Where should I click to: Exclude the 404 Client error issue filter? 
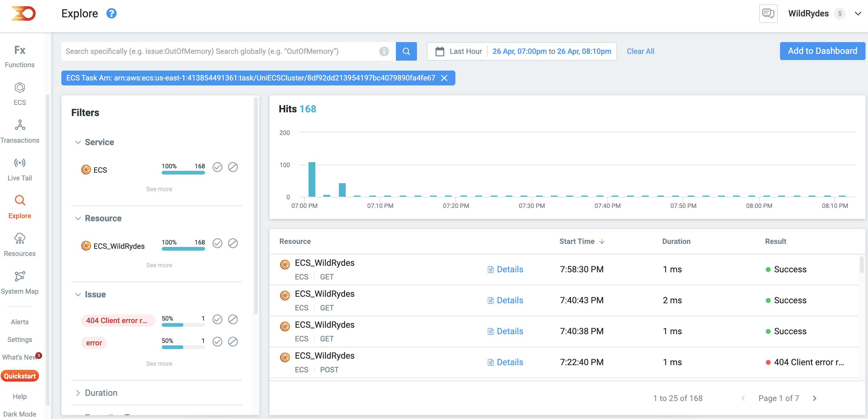pyautogui.click(x=233, y=319)
